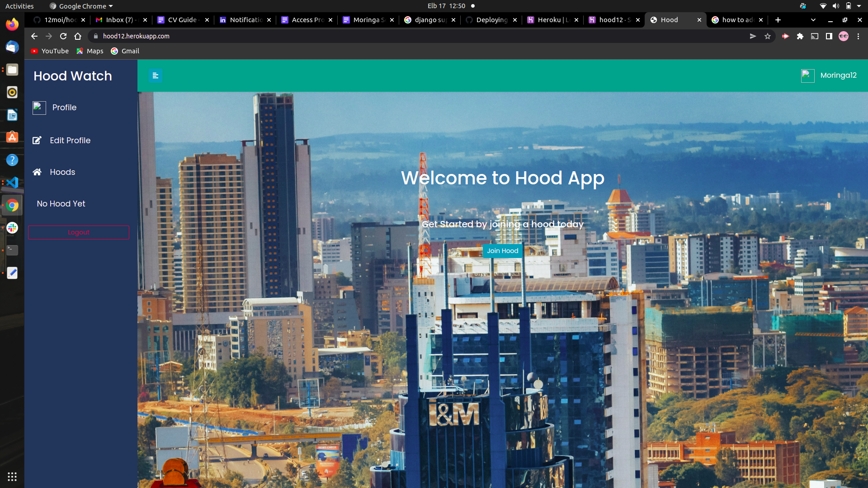Screen dimensions: 868x488
Task: Open YouTube bookmark
Action: click(x=50, y=51)
